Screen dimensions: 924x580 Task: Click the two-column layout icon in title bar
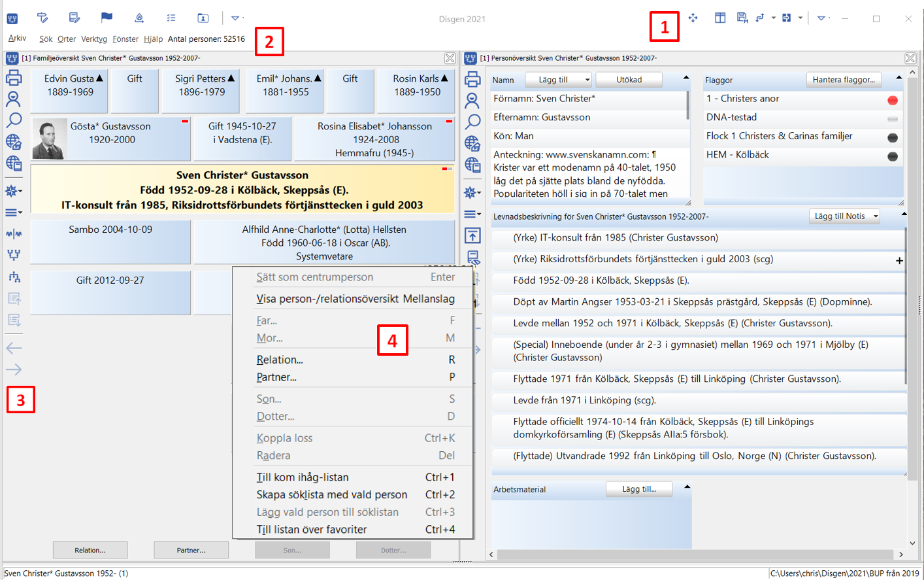point(719,18)
